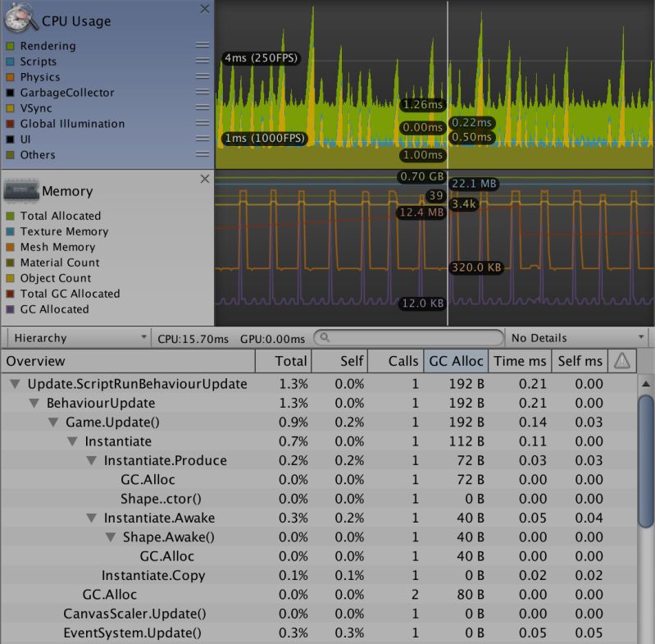Collapse the Instantiate row
The width and height of the screenshot is (655, 644).
[x=73, y=441]
